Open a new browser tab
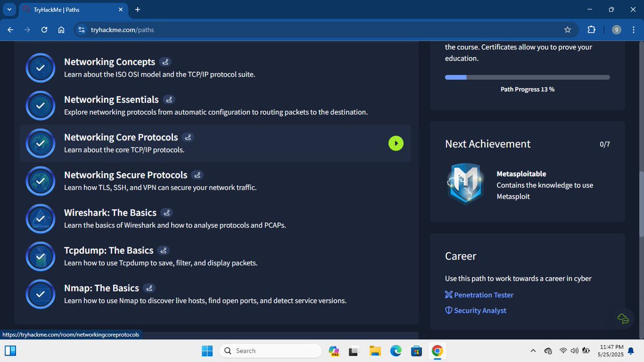This screenshot has height=362, width=644. pyautogui.click(x=137, y=9)
